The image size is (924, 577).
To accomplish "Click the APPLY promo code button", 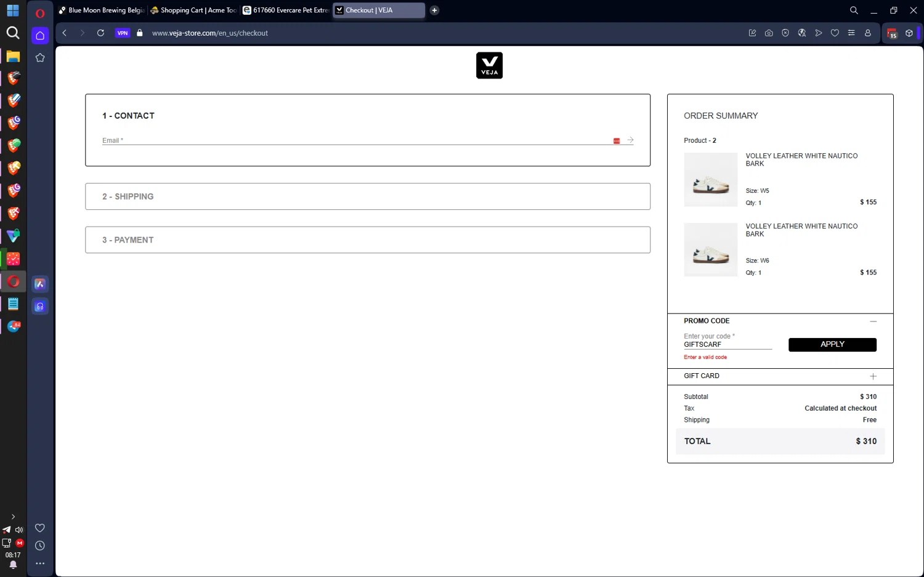I will point(832,345).
